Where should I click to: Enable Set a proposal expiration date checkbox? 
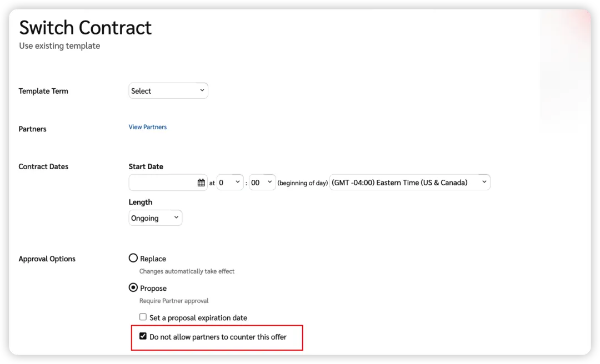click(x=143, y=317)
